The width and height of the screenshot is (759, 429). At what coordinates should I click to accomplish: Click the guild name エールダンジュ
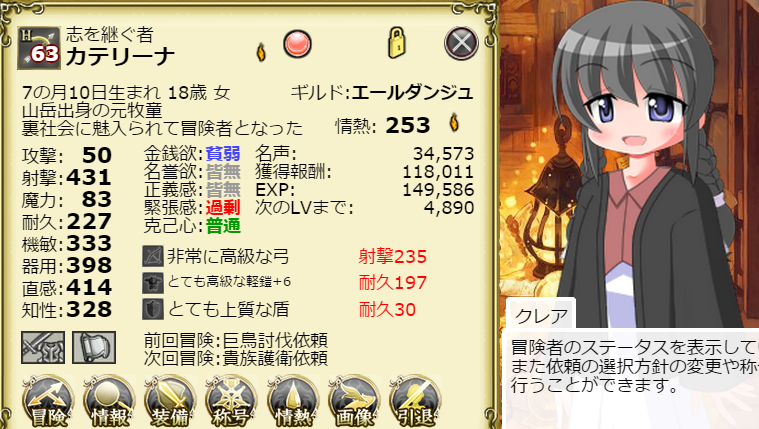click(x=412, y=92)
